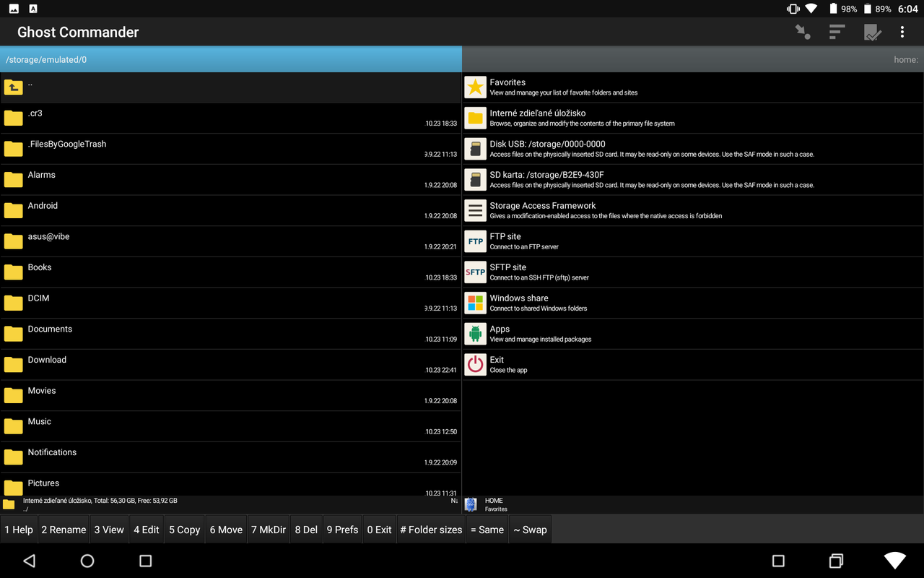
Task: Create a directory with 7 MkDir
Action: [269, 530]
